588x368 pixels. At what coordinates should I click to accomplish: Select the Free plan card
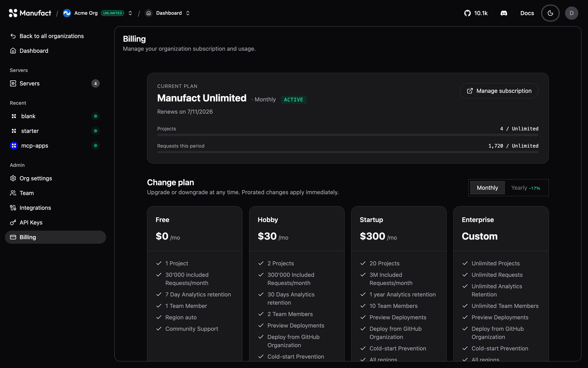[195, 284]
